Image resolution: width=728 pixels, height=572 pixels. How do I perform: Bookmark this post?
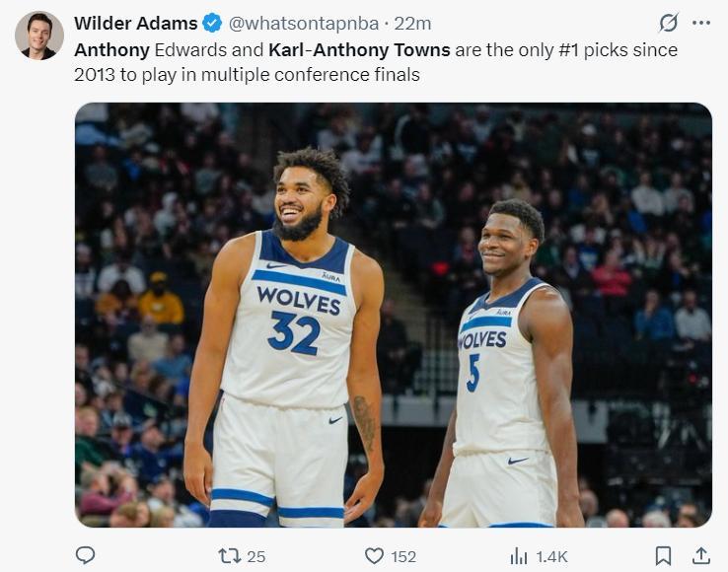(x=663, y=555)
